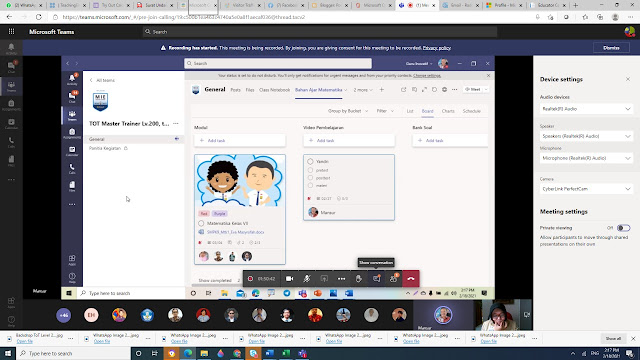
Task: Dismiss the recording notification banner
Action: pos(611,48)
